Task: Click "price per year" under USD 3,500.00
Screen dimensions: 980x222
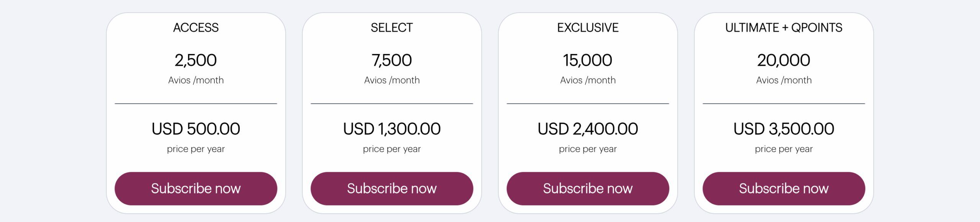Action: (x=784, y=149)
